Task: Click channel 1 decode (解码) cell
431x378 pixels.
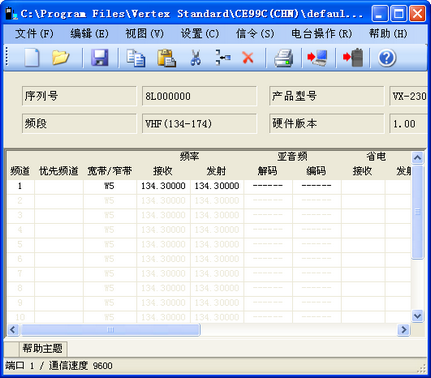Action: coord(268,186)
